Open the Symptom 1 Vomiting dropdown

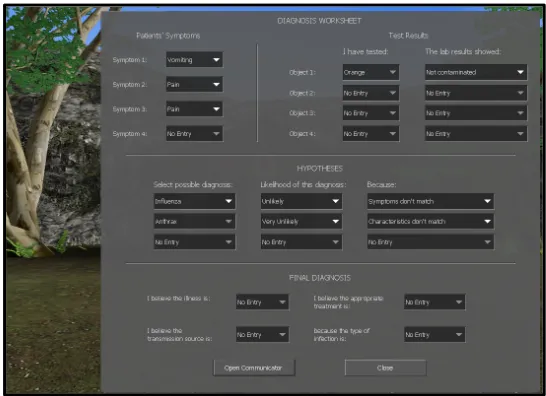(x=194, y=60)
